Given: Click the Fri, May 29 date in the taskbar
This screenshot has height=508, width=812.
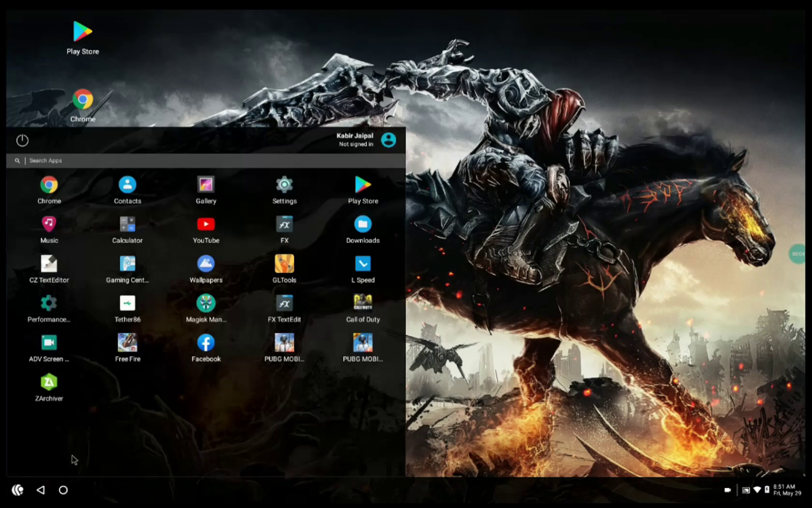Looking at the screenshot, I should [x=787, y=493].
